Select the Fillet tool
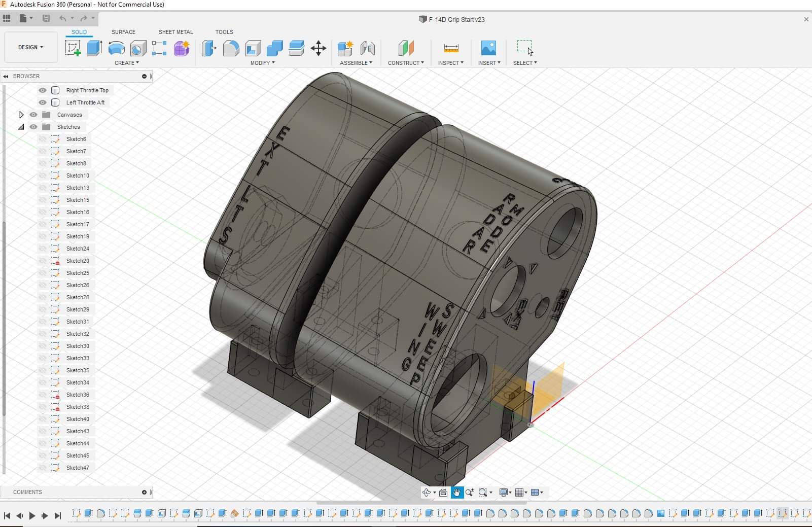812x527 pixels. pos(231,48)
